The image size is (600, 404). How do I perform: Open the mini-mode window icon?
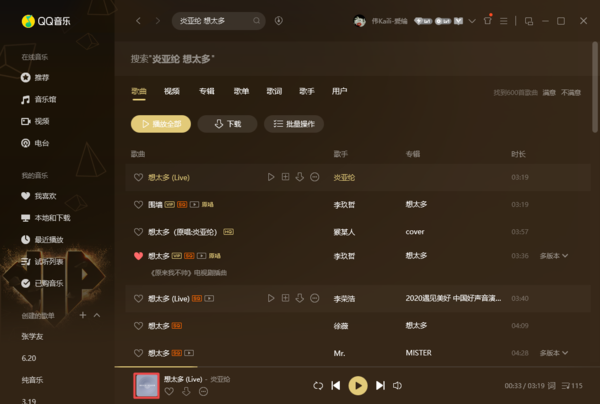coord(529,21)
